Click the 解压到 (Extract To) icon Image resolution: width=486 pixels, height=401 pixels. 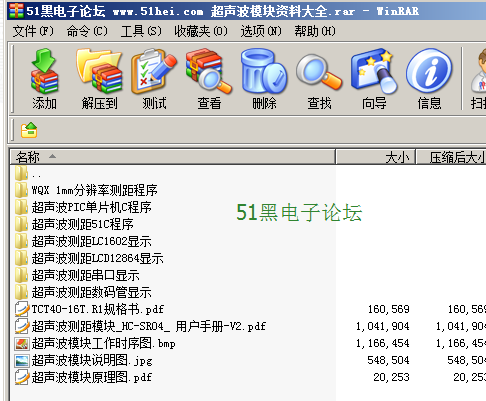tap(99, 79)
